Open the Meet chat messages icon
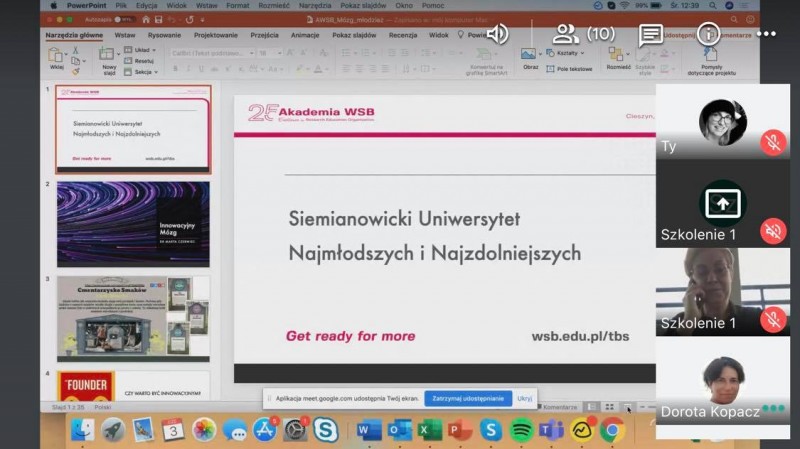 [x=651, y=34]
